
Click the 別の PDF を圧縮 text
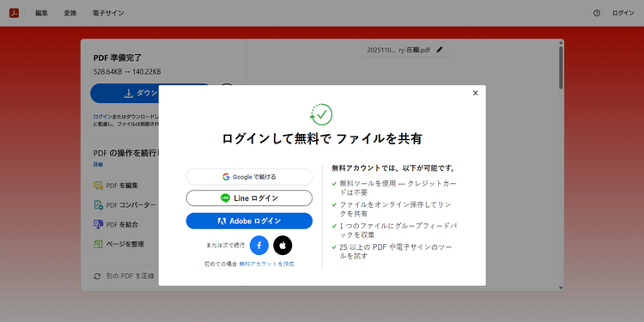[x=130, y=276]
